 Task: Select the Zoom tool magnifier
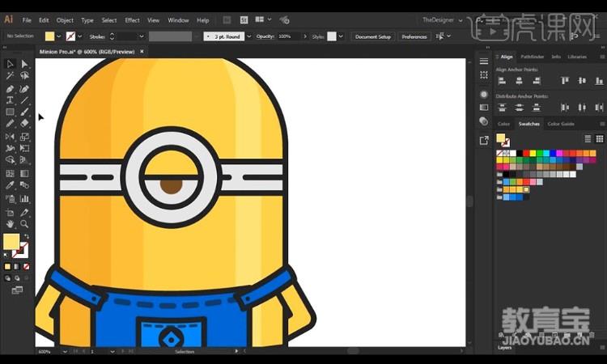click(24, 224)
